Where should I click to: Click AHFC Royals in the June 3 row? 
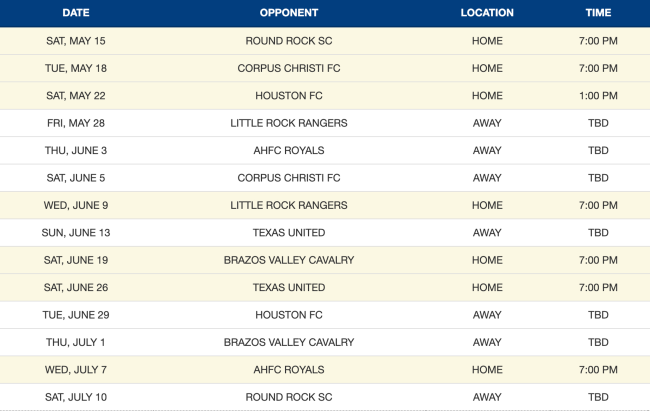pyautogui.click(x=289, y=151)
